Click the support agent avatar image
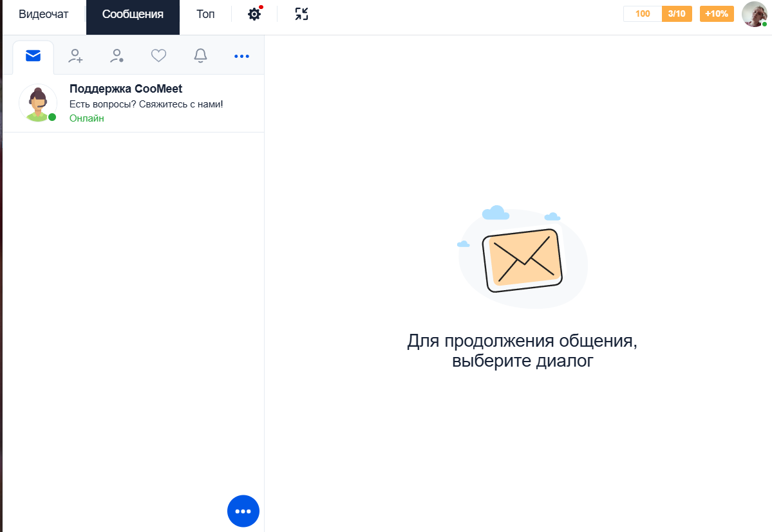Viewport: 772px width, 532px height. pos(37,103)
